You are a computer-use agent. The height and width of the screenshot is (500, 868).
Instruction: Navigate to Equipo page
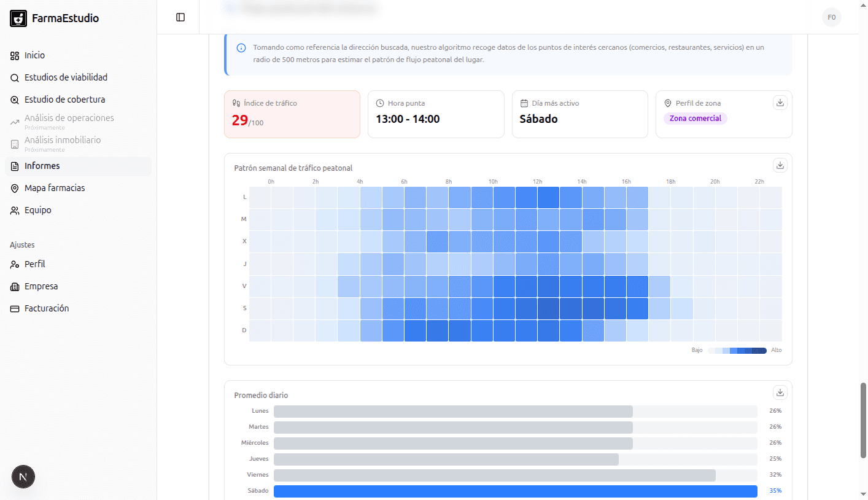37,210
